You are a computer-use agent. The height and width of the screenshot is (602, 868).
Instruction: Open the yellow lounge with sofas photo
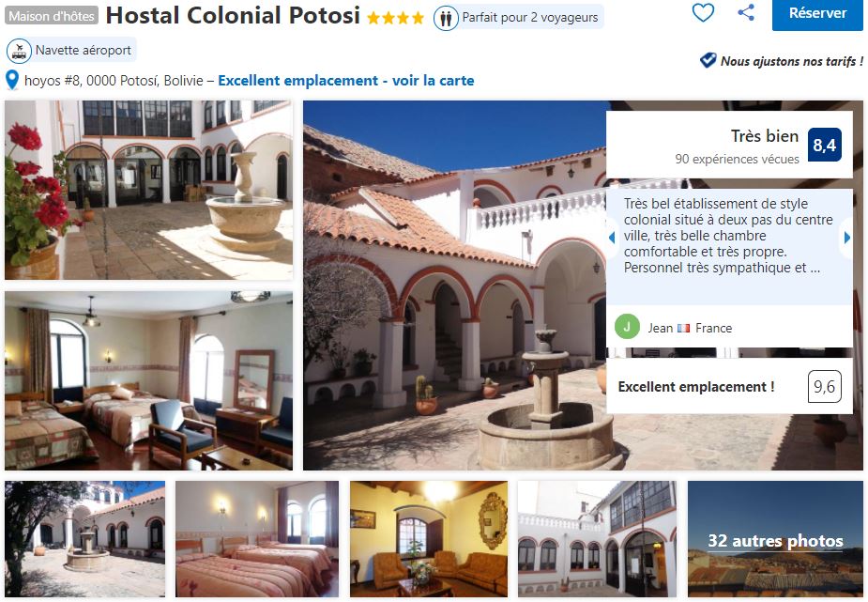coord(429,538)
